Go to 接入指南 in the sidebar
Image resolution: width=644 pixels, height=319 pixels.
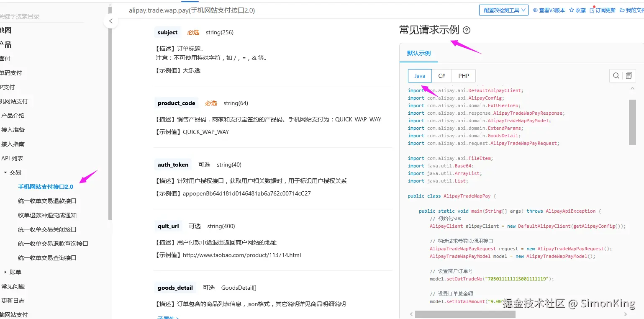click(13, 144)
